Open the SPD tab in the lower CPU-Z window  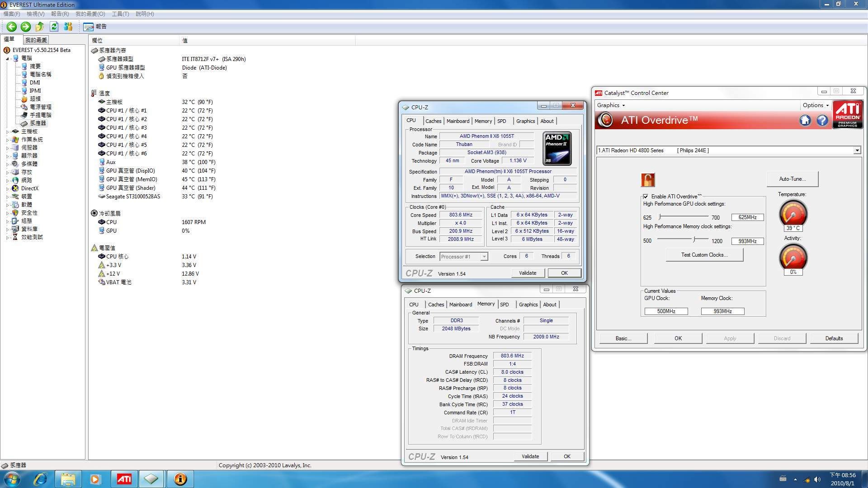[x=505, y=305]
